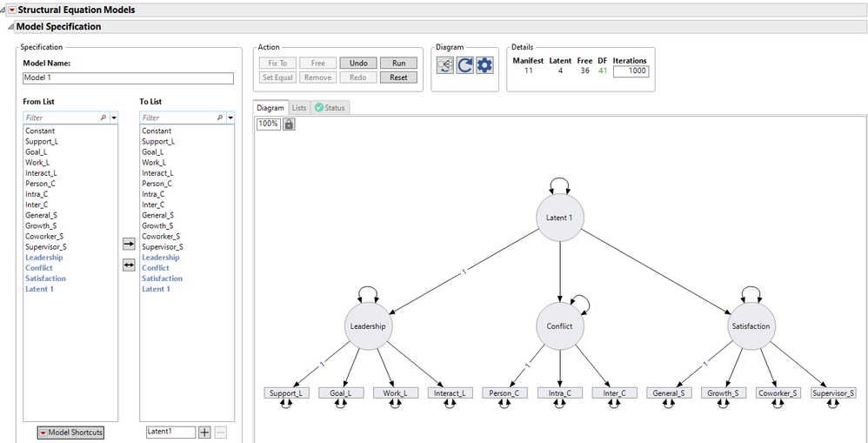This screenshot has height=443, width=868.
Task: Click the remove latent minus button
Action: tap(220, 433)
